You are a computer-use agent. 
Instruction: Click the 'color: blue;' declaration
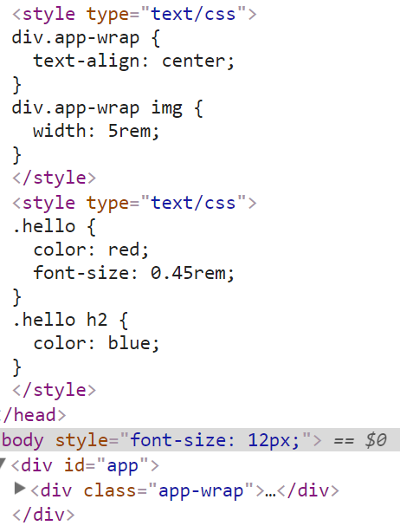pos(96,343)
